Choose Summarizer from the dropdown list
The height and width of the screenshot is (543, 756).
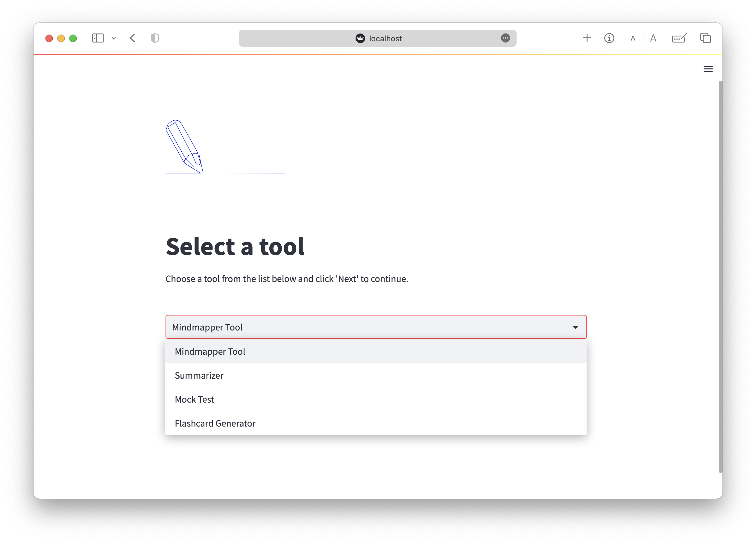coord(199,375)
